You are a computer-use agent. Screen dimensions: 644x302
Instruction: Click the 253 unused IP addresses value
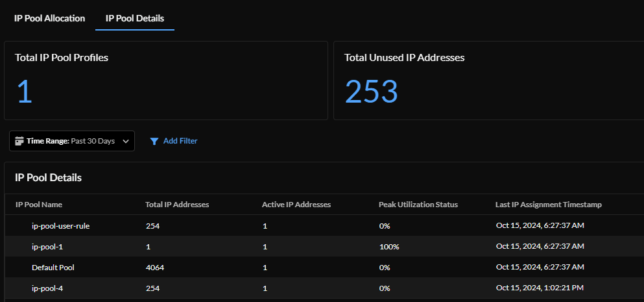[x=371, y=92]
